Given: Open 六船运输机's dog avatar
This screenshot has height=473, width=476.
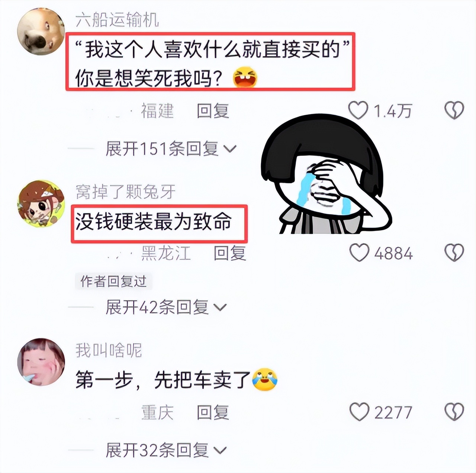Looking at the screenshot, I should pyautogui.click(x=41, y=31).
